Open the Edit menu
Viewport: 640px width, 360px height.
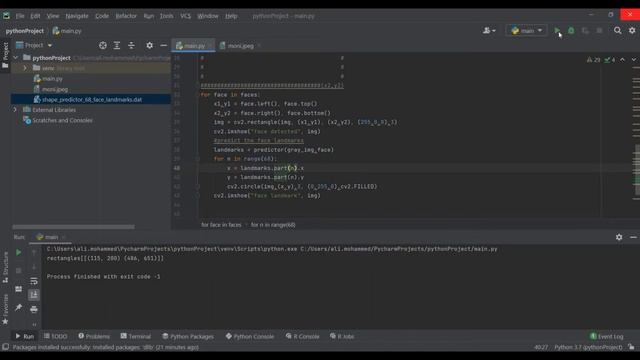click(x=36, y=16)
